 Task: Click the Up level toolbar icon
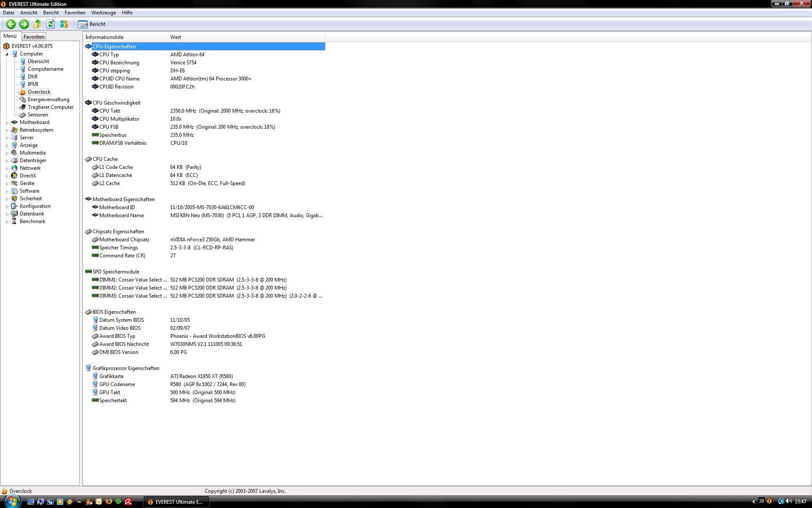(x=37, y=24)
